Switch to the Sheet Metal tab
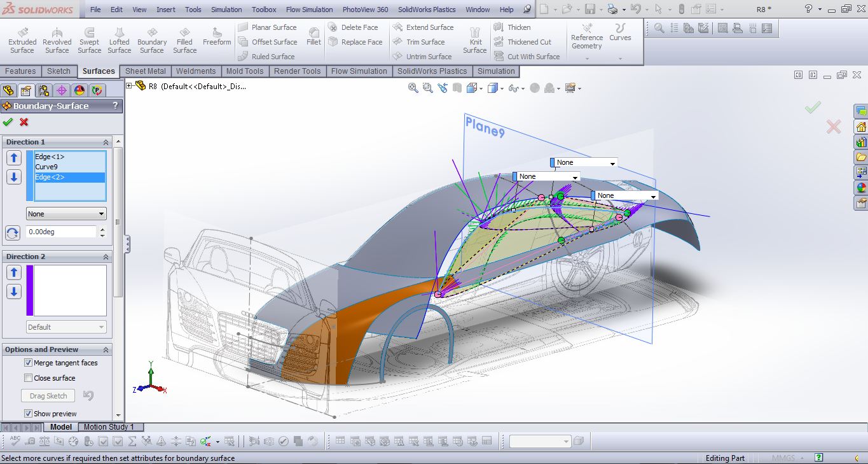The image size is (868, 464). coord(146,71)
